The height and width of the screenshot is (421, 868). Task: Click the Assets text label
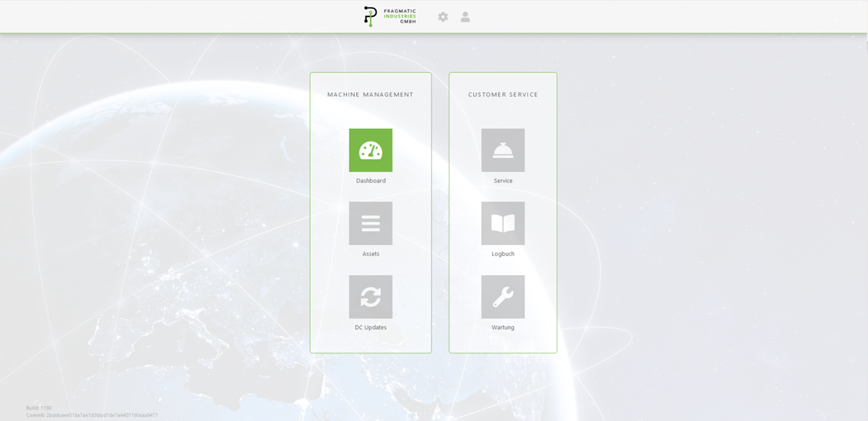click(371, 254)
